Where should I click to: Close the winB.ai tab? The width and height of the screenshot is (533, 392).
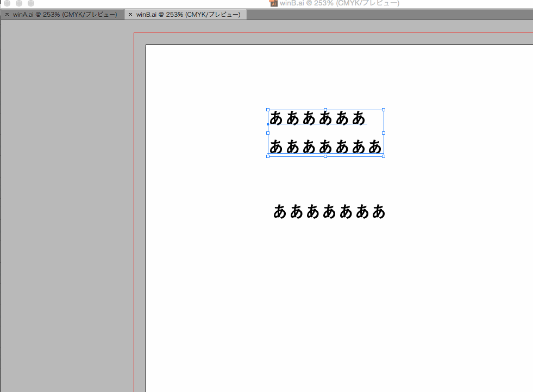130,15
